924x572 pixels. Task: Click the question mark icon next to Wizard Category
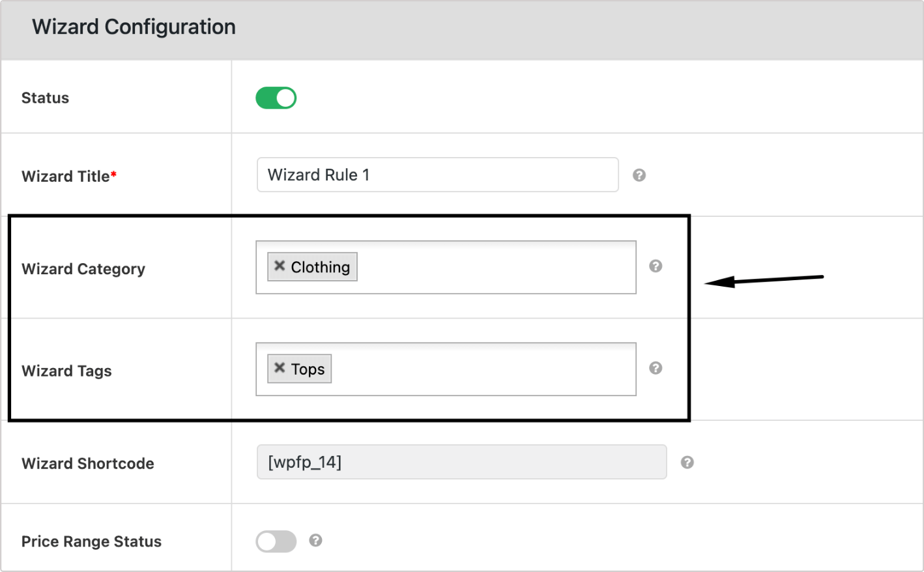(x=656, y=266)
